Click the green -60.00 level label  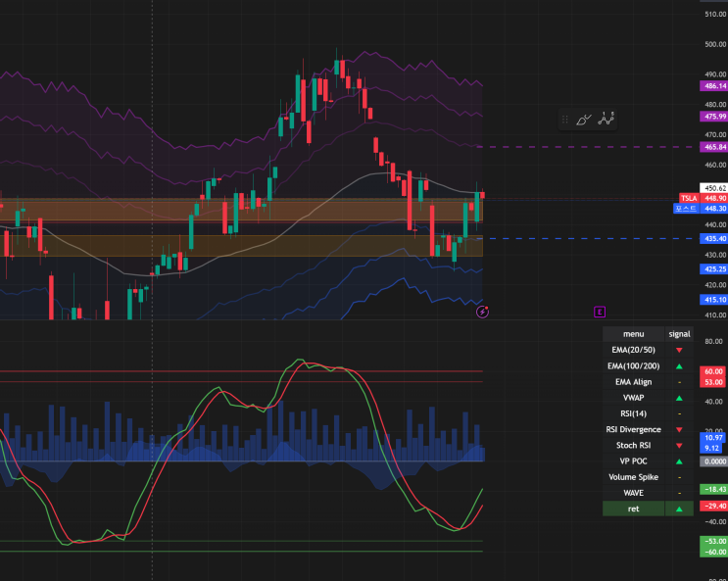(713, 553)
